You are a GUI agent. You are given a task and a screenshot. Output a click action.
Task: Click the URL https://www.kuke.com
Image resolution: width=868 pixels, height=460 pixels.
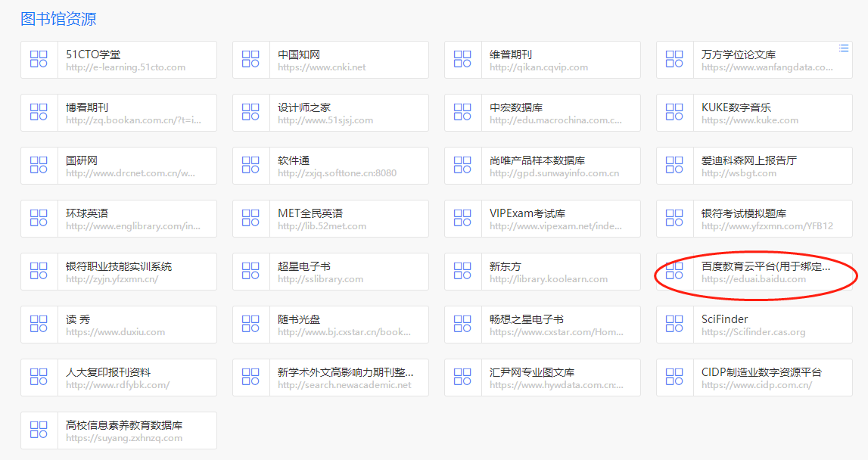[x=750, y=120]
